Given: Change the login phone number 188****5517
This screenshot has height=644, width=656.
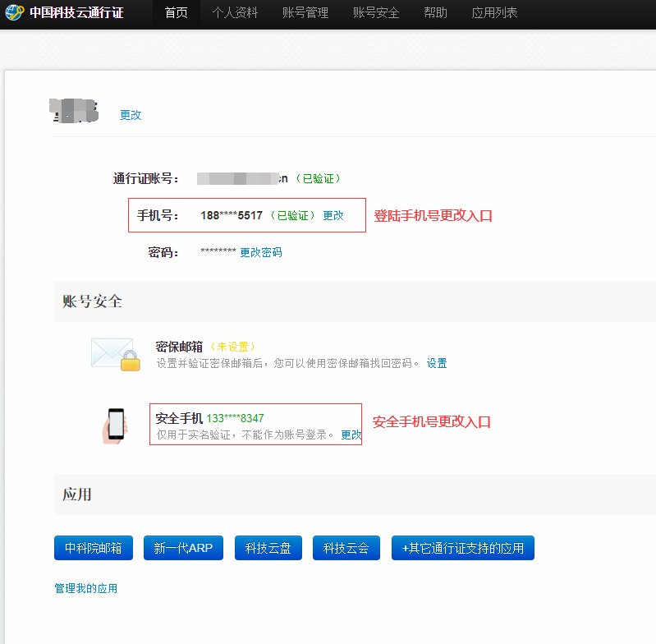Looking at the screenshot, I should click(333, 215).
